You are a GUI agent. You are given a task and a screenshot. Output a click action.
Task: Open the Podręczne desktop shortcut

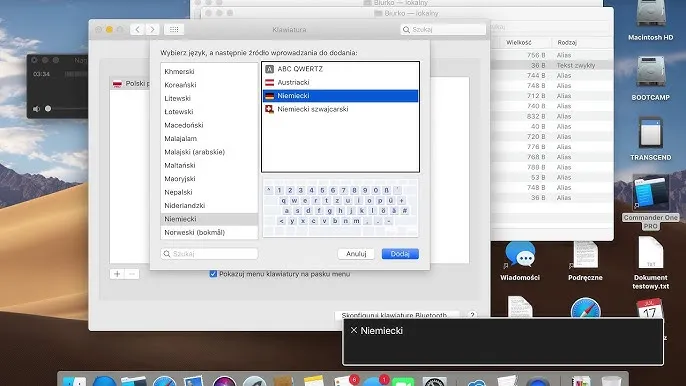tap(585, 255)
